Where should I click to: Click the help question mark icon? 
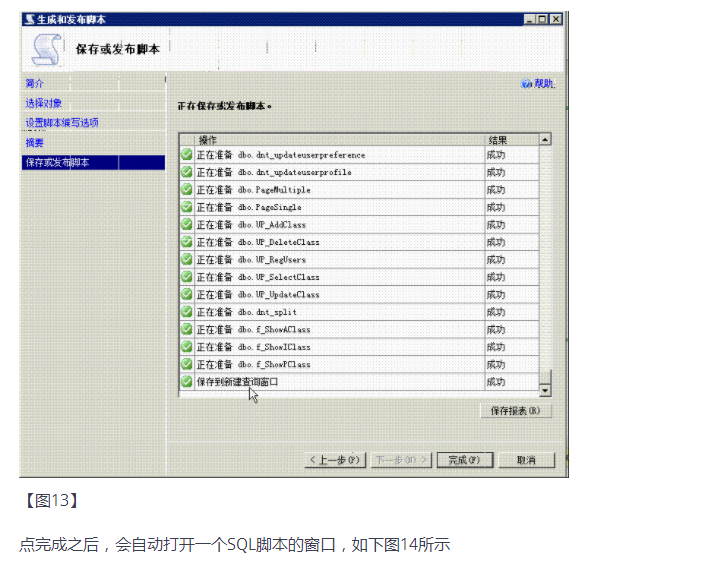point(525,84)
